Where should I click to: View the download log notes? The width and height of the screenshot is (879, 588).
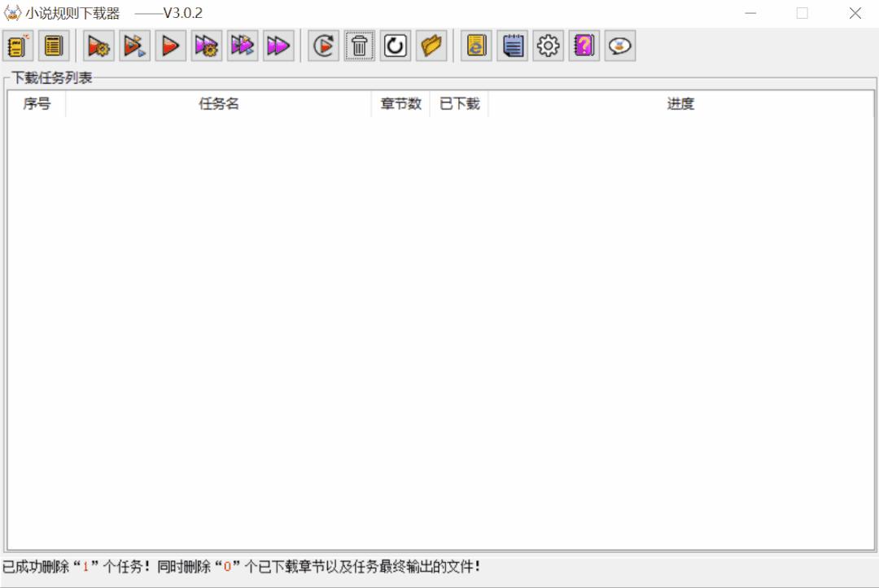512,46
